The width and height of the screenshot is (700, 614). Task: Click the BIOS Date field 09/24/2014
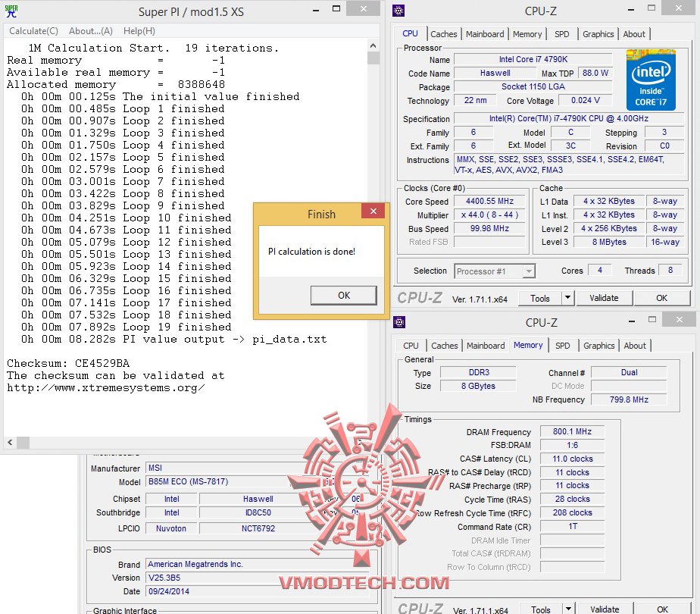[x=258, y=591]
